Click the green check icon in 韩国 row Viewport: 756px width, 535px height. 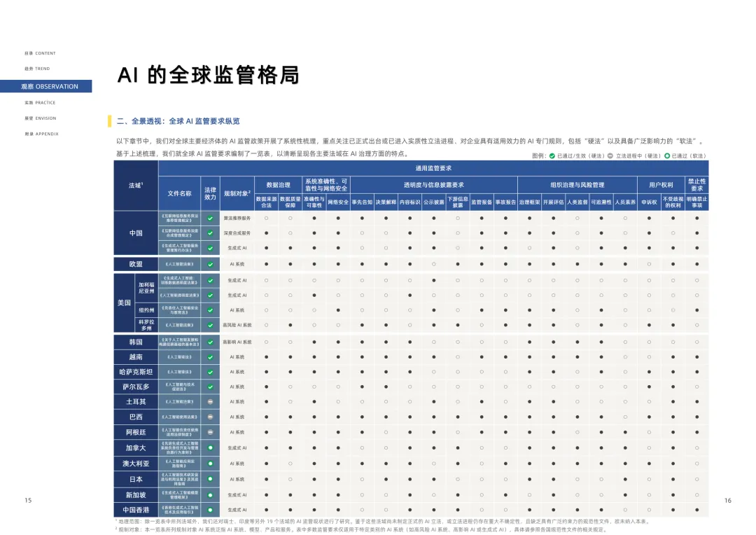pos(210,342)
